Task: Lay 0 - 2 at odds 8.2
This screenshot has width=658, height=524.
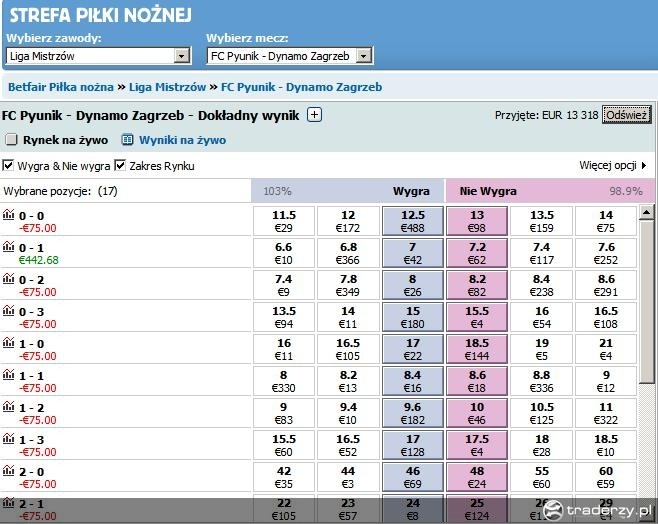Action: click(x=477, y=285)
